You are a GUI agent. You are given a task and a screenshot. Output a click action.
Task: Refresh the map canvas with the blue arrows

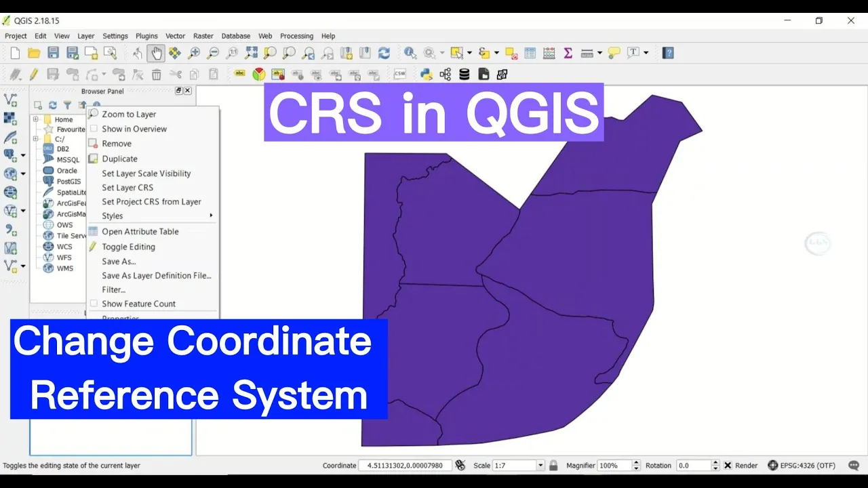384,53
